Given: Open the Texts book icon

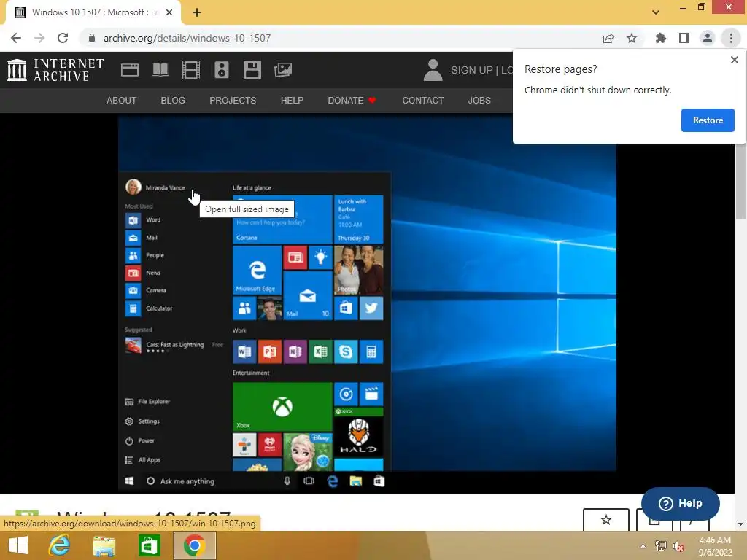Looking at the screenshot, I should pyautogui.click(x=160, y=70).
